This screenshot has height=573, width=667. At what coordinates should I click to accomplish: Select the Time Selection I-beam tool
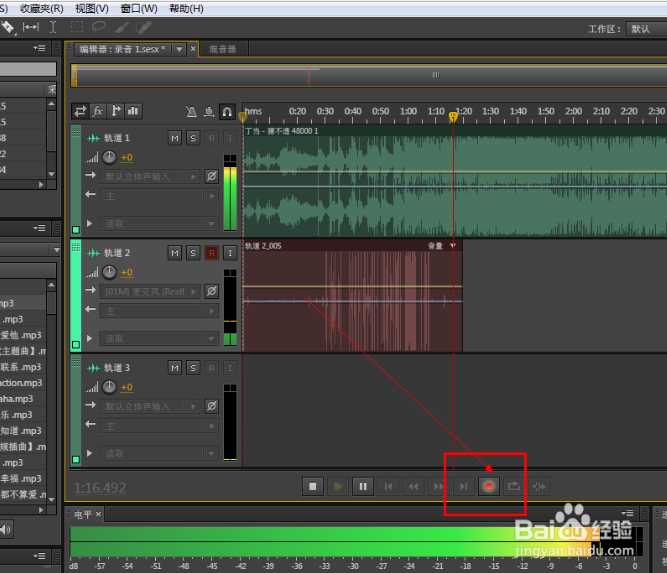pos(53,28)
